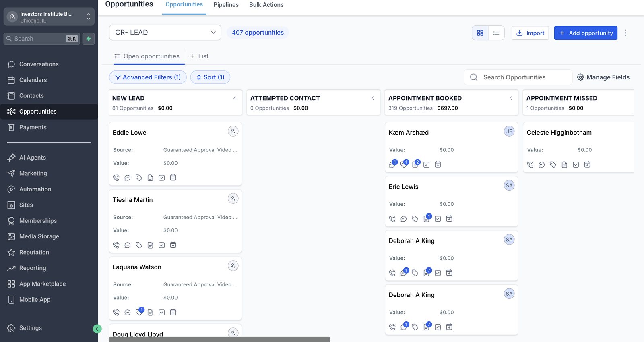Collapse the NEW LEAD column

[234, 98]
